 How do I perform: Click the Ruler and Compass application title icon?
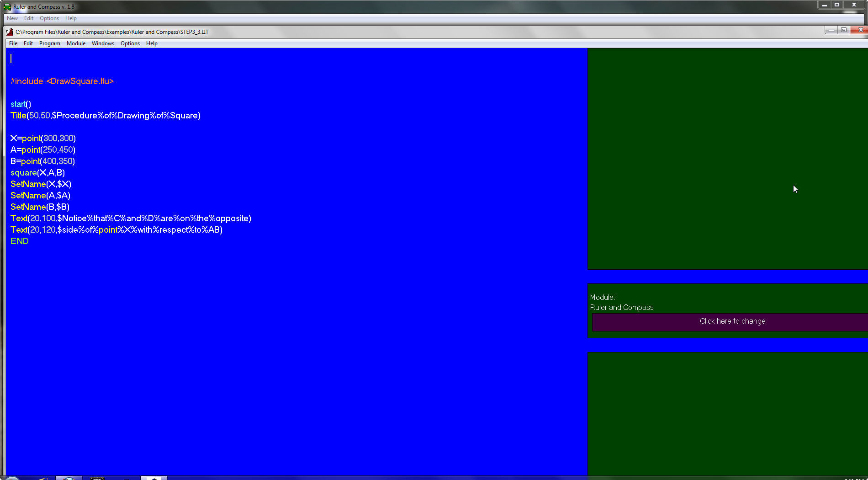pos(7,7)
